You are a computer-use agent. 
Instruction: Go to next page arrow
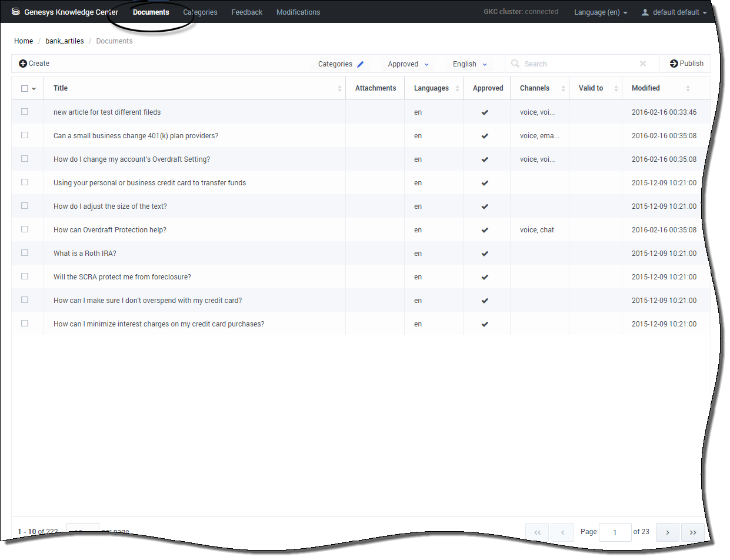tap(667, 532)
